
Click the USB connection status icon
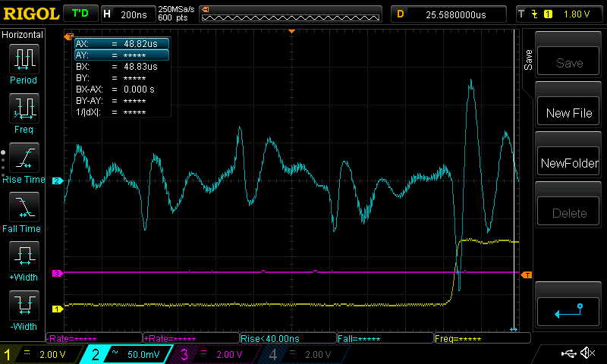coord(568,353)
